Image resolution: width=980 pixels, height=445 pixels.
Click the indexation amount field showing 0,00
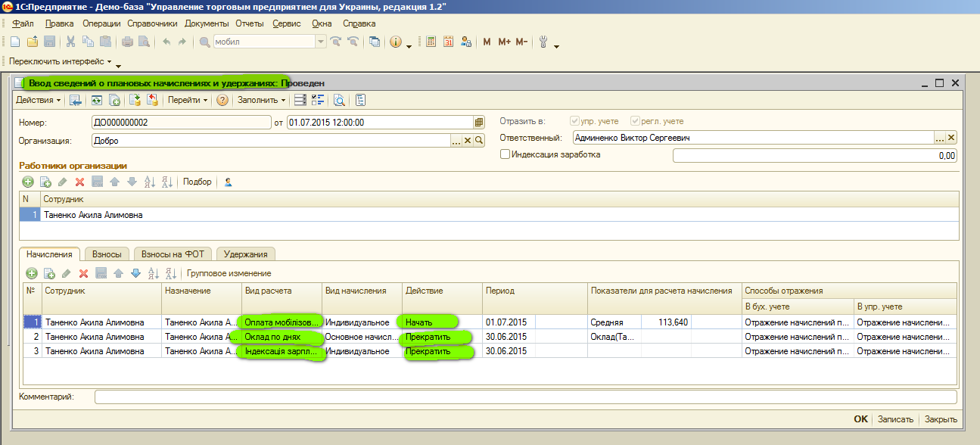[x=815, y=156]
